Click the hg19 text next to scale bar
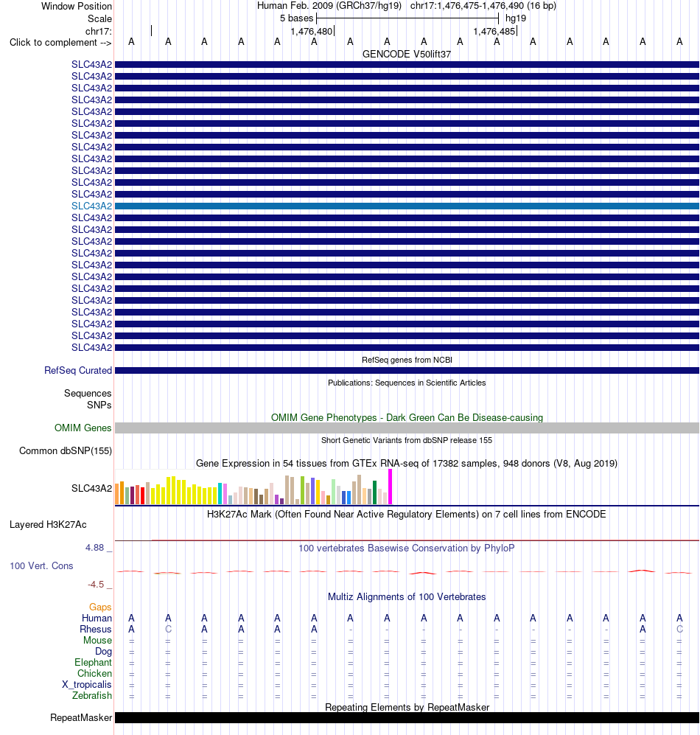The height and width of the screenshot is (735, 700). pyautogui.click(x=515, y=18)
